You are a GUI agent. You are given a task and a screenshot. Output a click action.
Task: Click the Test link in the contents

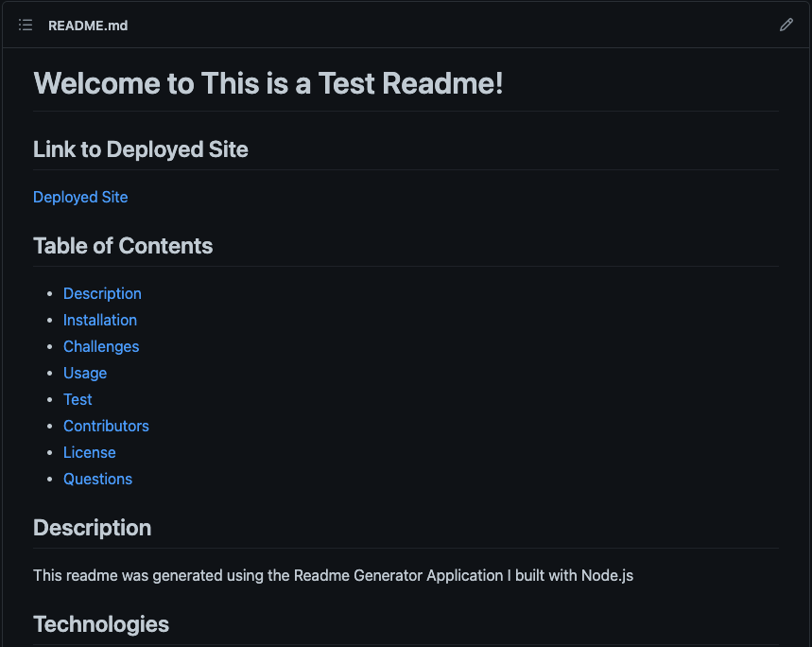(x=78, y=399)
